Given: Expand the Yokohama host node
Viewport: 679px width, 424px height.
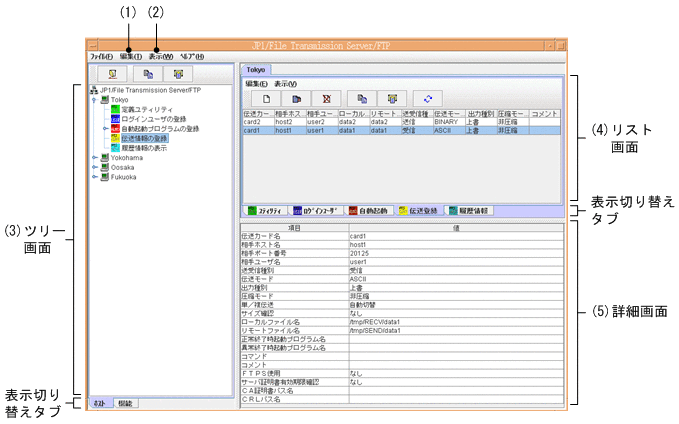Looking at the screenshot, I should point(94,157).
